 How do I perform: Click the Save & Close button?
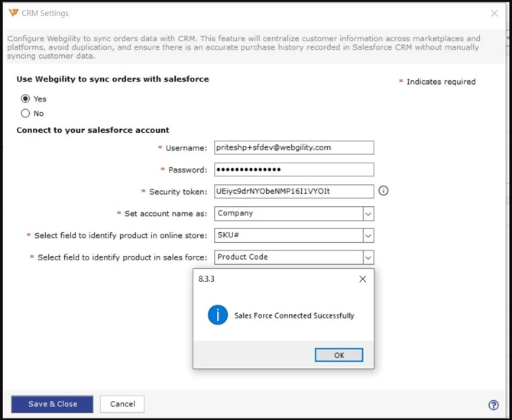point(53,404)
